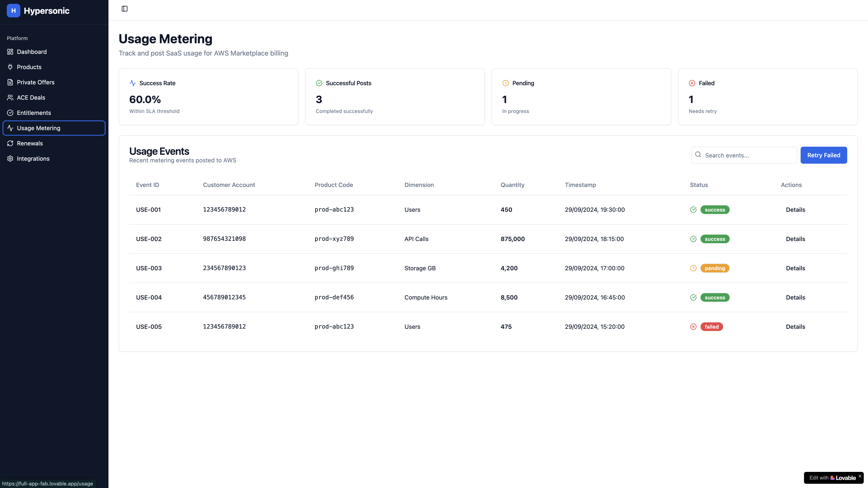Close the Edit with Lovable banner
Screen dimensions: 868x488
point(860,476)
